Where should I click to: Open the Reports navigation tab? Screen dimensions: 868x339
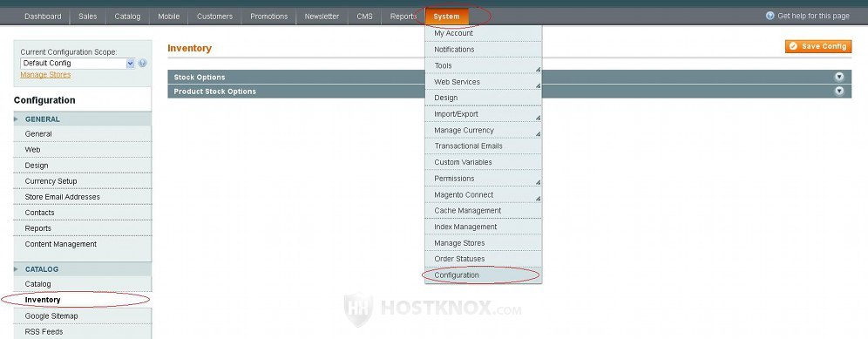point(403,16)
